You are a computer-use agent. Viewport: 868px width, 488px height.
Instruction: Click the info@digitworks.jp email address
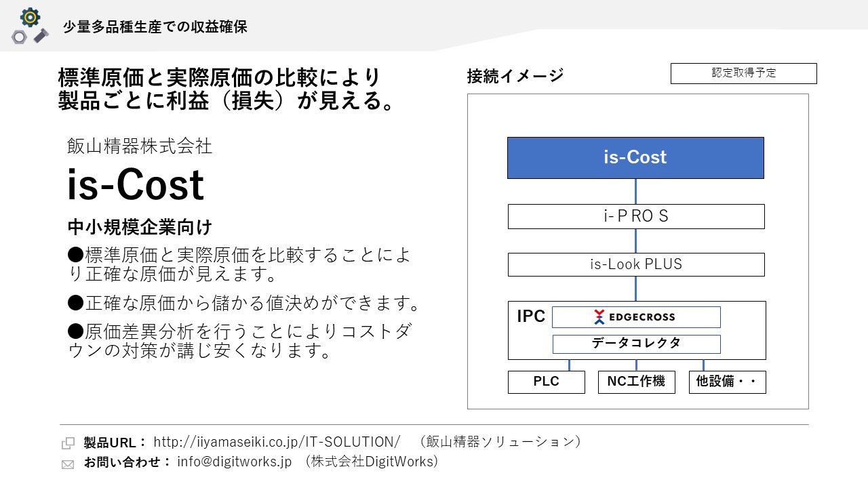[234, 462]
